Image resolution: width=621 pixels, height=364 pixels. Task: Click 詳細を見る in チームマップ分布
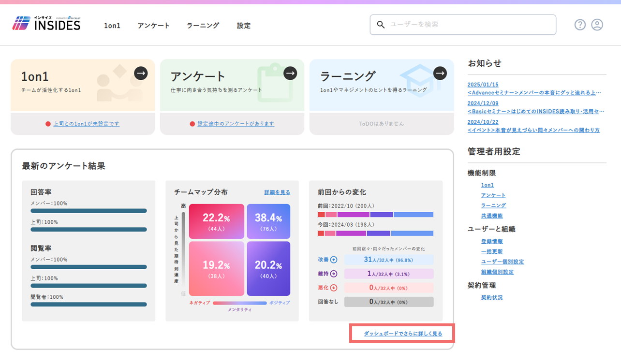click(x=277, y=192)
